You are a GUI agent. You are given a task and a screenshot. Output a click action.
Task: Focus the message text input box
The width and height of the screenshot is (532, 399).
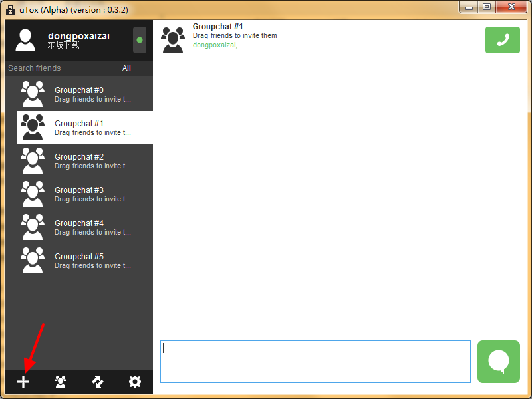click(x=315, y=362)
